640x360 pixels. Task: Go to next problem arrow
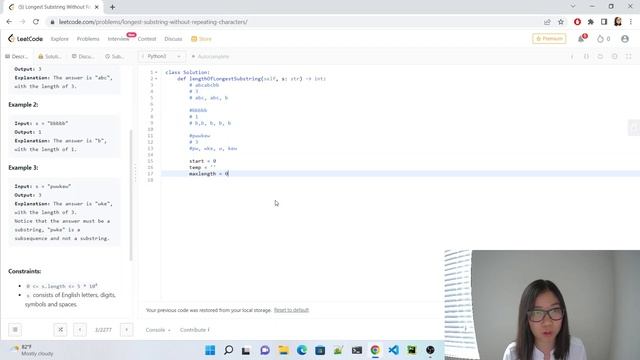(127, 329)
